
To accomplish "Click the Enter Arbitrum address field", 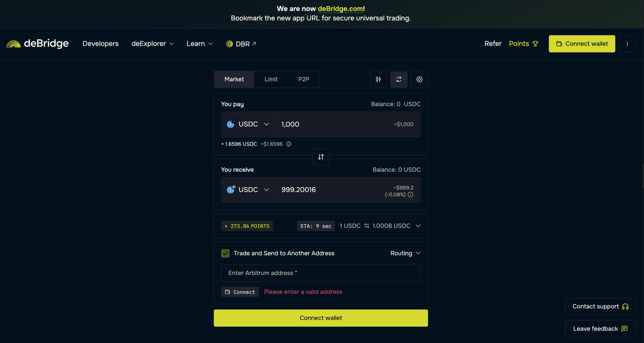I will 321,273.
